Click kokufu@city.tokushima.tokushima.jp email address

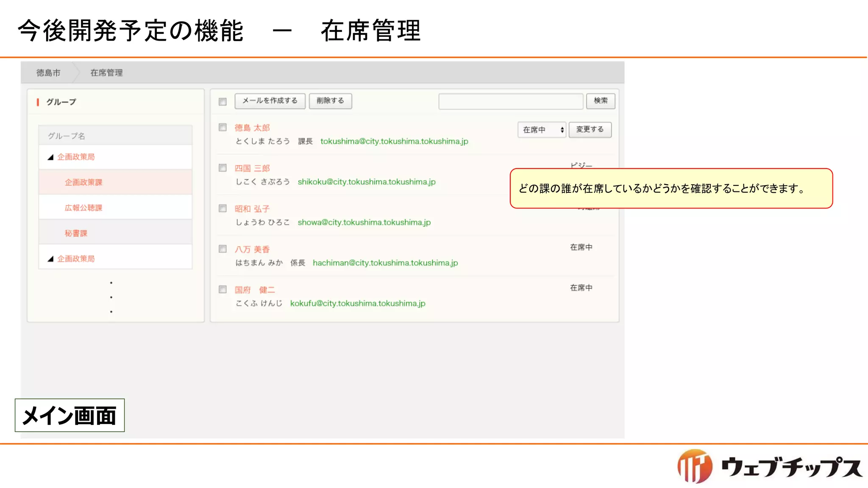point(358,303)
